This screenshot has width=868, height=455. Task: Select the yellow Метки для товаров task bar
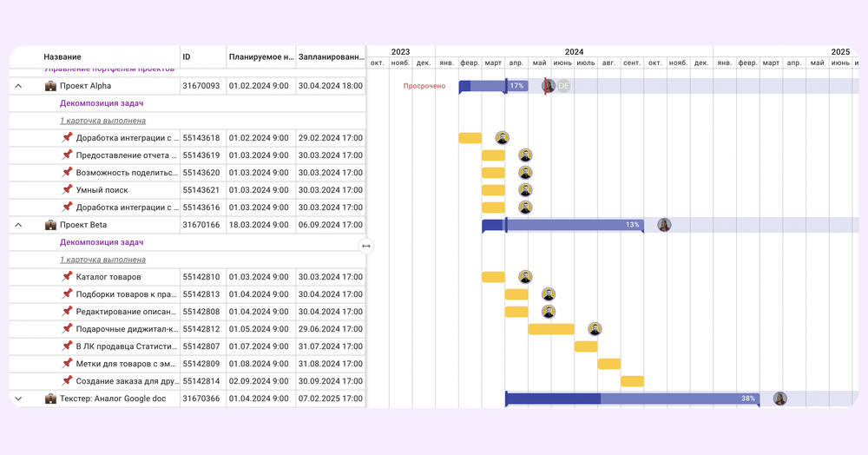[x=609, y=364]
